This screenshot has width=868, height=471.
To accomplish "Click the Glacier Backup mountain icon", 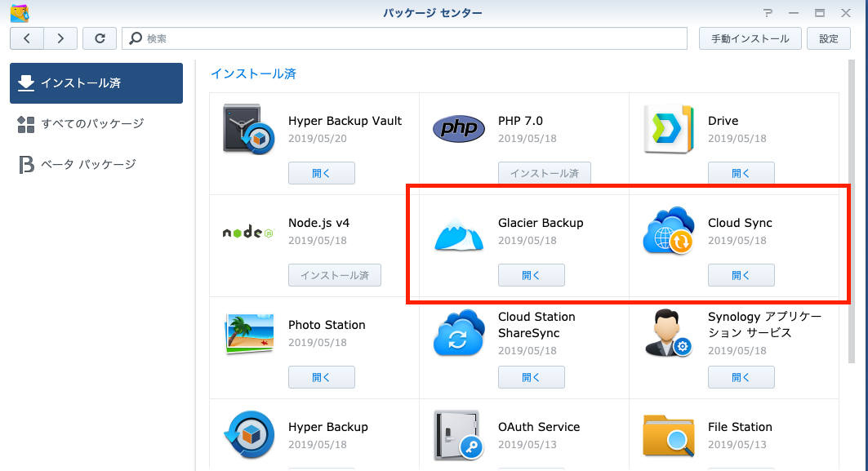I will [x=458, y=234].
